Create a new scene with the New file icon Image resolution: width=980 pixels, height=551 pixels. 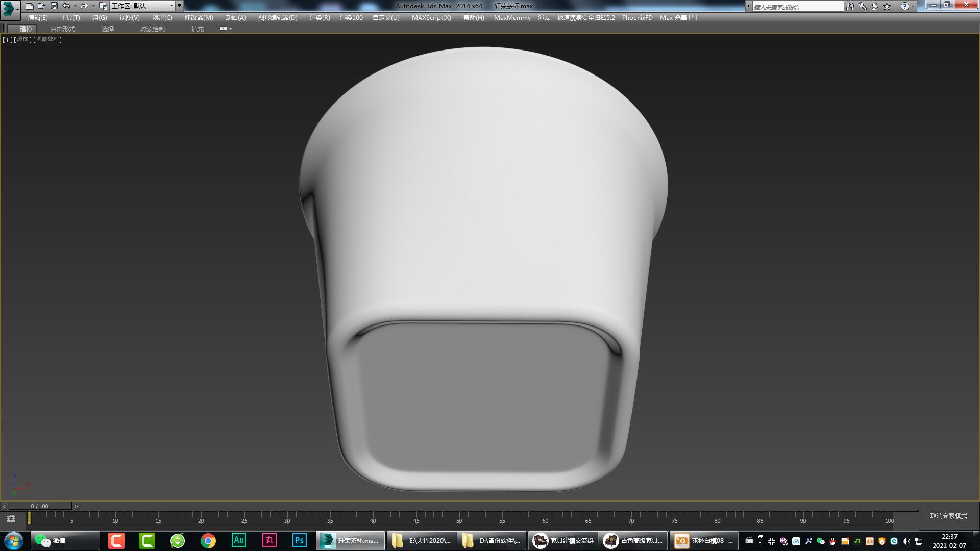pyautogui.click(x=29, y=6)
